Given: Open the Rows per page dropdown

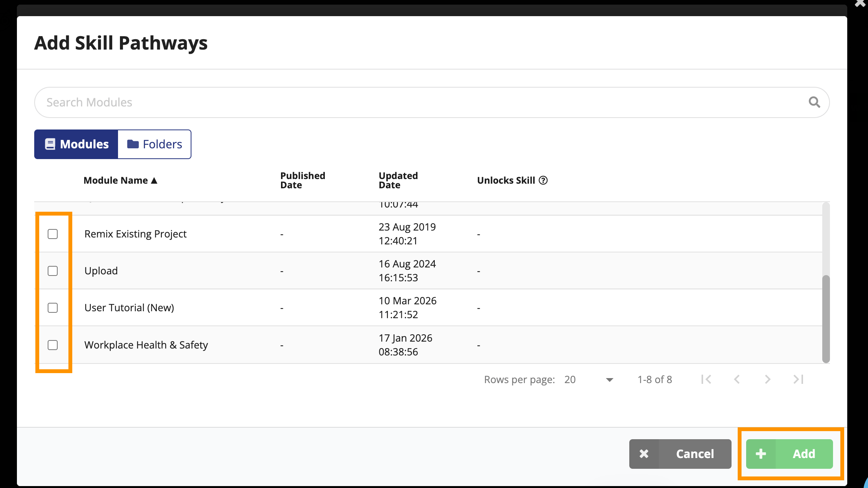Looking at the screenshot, I should click(x=589, y=380).
